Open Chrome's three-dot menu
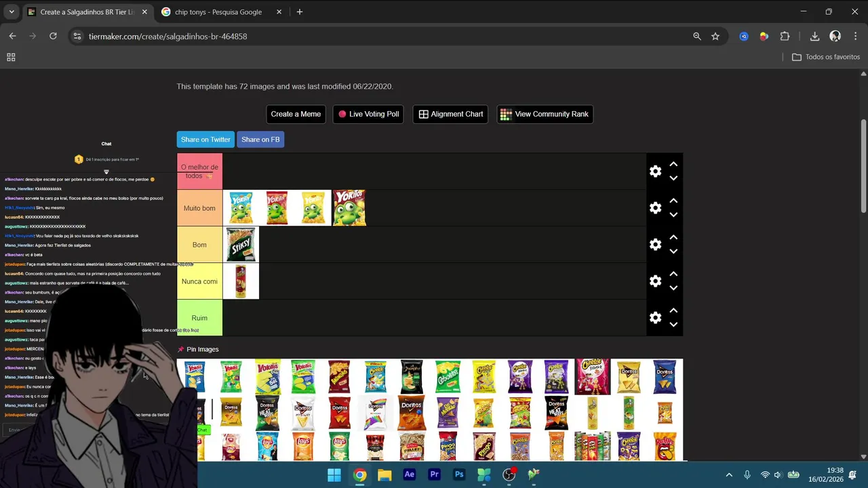 pyautogui.click(x=856, y=36)
